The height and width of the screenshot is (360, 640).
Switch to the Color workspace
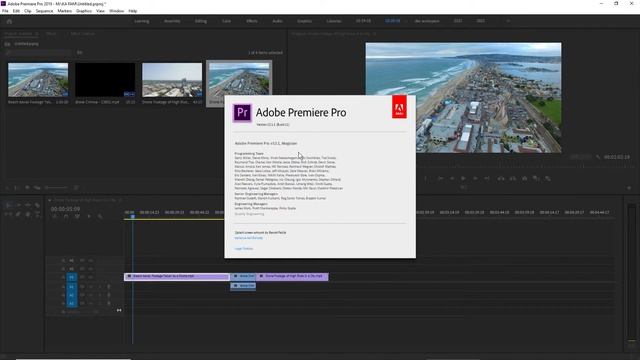click(227, 21)
